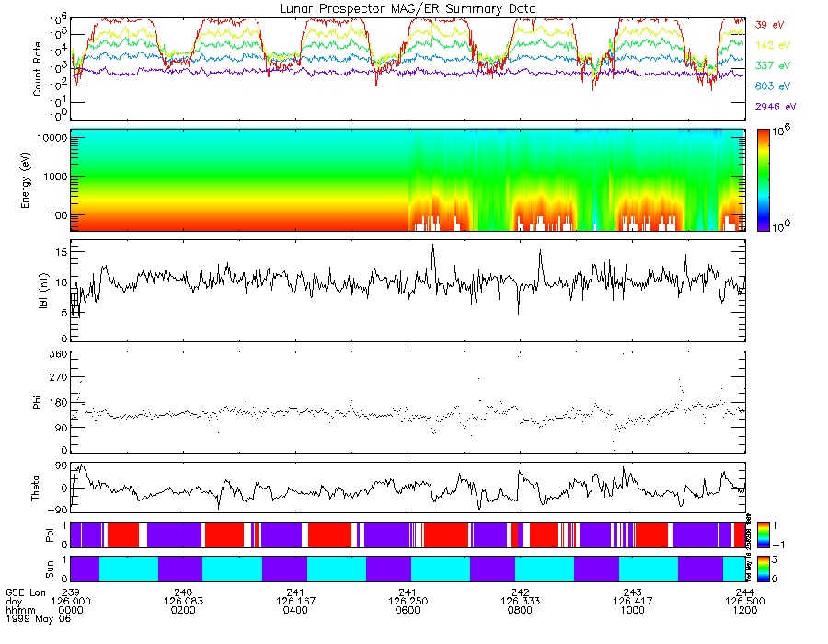The height and width of the screenshot is (644, 828).
Task: Click the "0200" time tick label
Action: [x=183, y=610]
